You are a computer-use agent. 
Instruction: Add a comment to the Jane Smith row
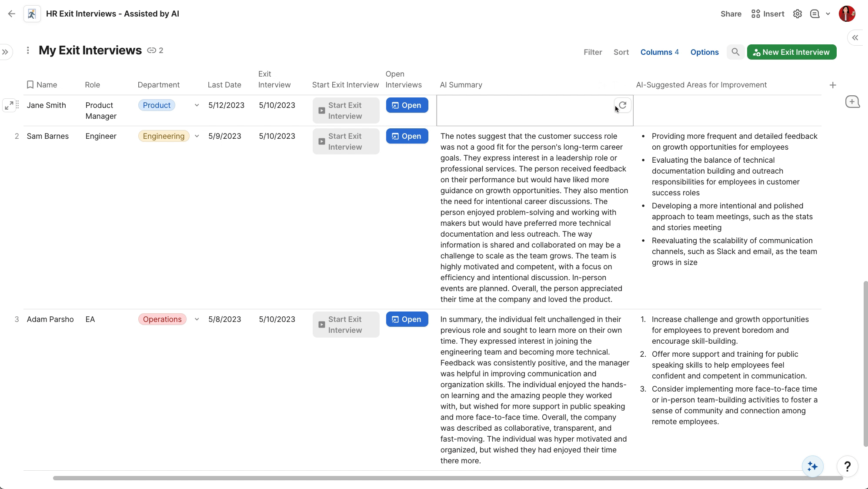tap(852, 102)
